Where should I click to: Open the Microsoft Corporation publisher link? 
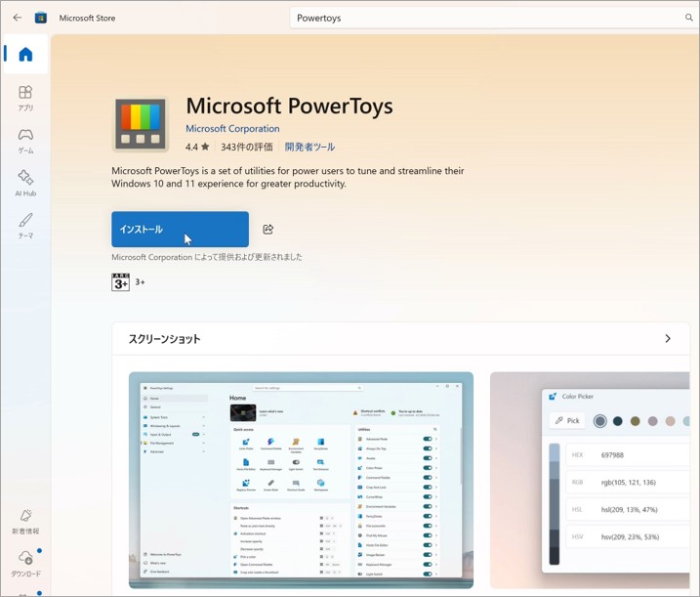pos(232,129)
